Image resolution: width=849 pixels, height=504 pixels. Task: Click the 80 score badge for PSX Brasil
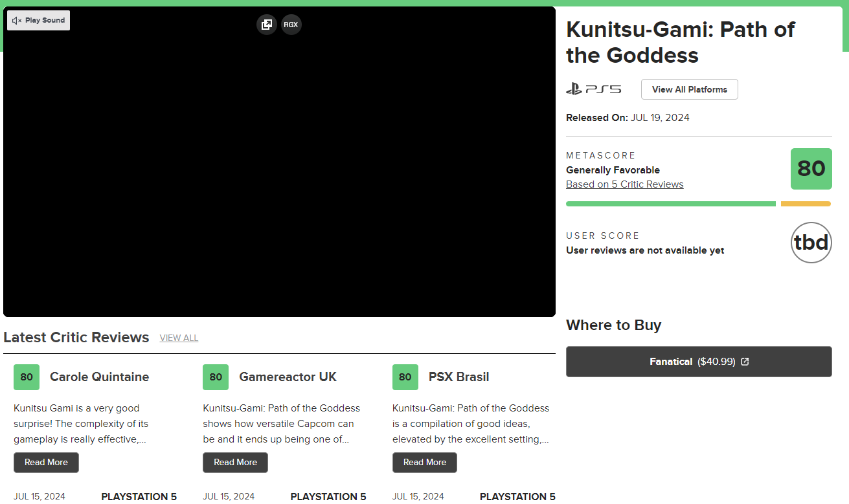405,377
